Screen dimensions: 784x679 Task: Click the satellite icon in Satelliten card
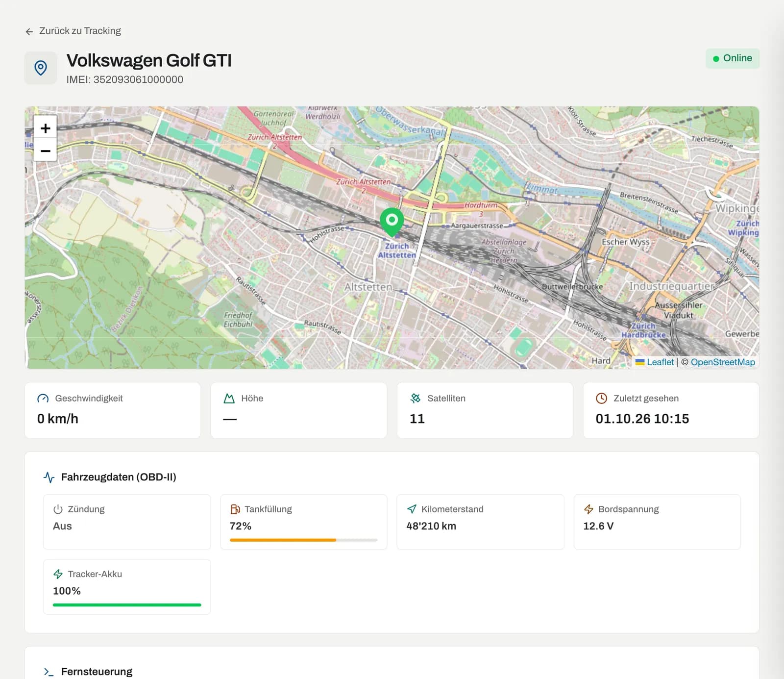[416, 399]
